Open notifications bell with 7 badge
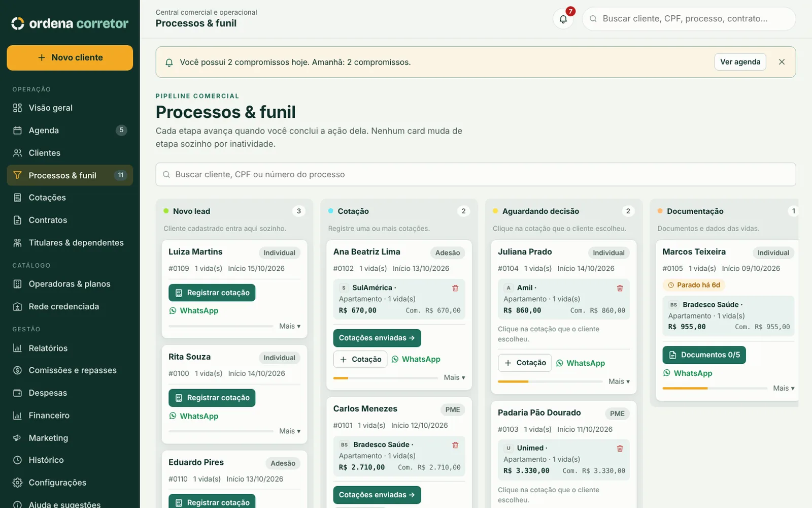The image size is (812, 508). (563, 19)
